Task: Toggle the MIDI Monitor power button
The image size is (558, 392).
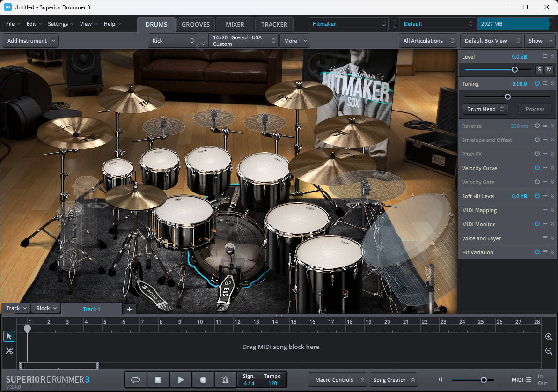Action: [x=537, y=223]
